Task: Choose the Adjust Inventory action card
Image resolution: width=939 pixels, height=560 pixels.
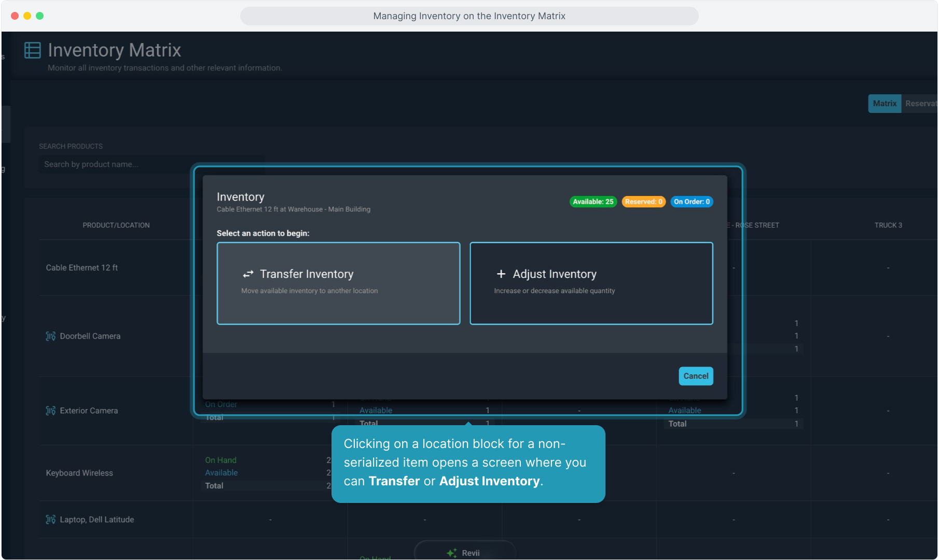Action: point(591,283)
